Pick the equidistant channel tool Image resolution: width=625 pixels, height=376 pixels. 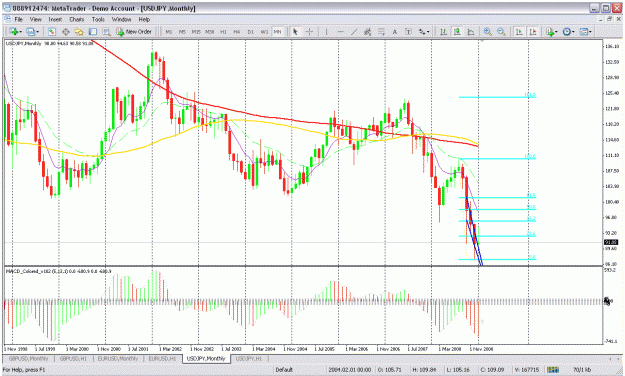(x=368, y=31)
